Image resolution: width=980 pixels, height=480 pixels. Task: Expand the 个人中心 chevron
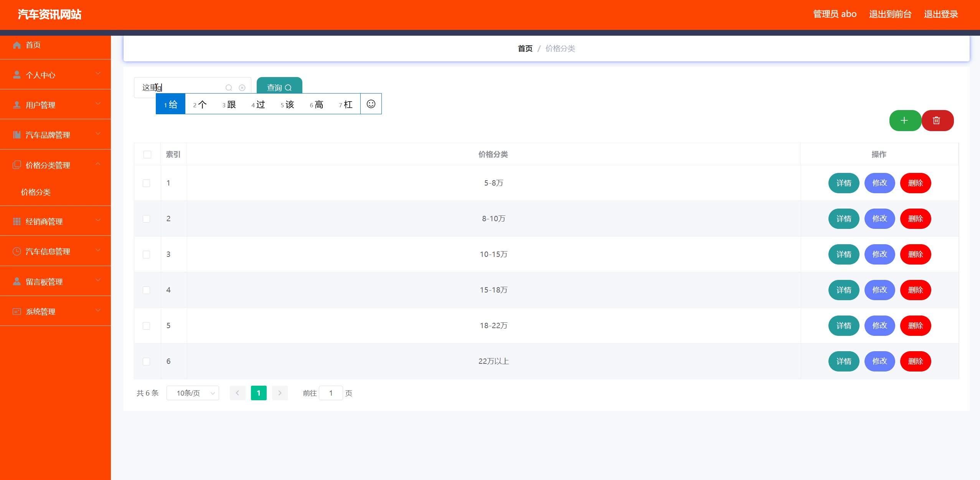pos(98,74)
